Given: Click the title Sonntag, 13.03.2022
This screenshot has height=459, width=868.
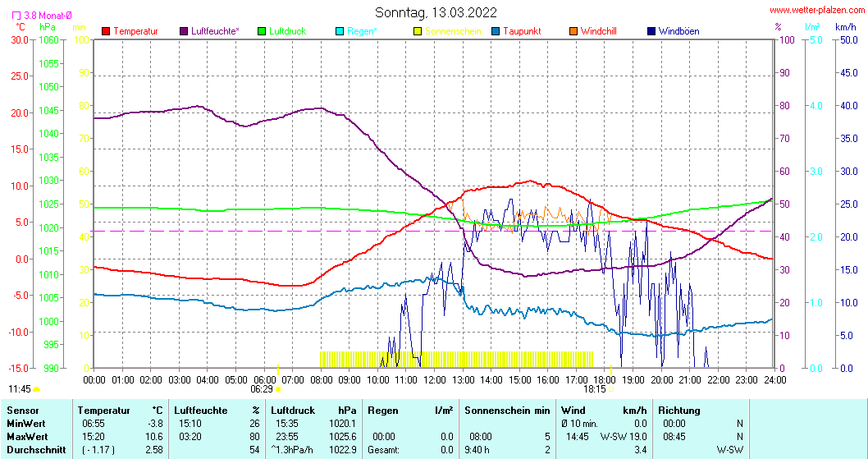Looking at the screenshot, I should 436,13.
